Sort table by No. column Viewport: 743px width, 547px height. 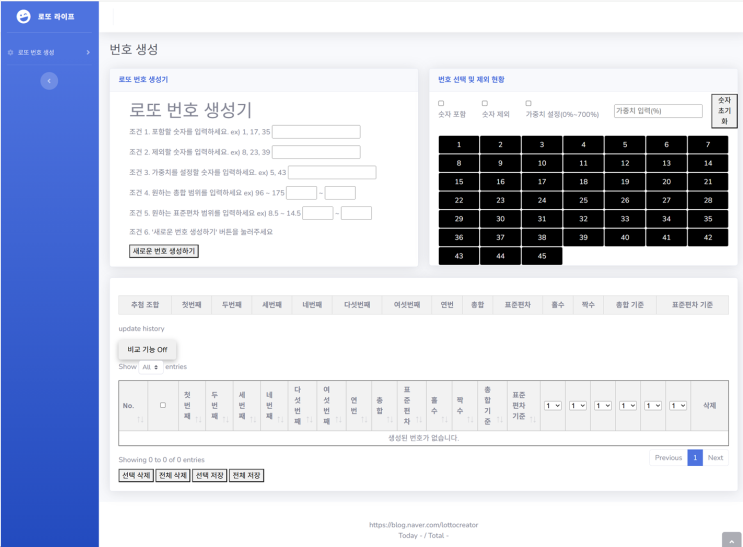[133, 406]
